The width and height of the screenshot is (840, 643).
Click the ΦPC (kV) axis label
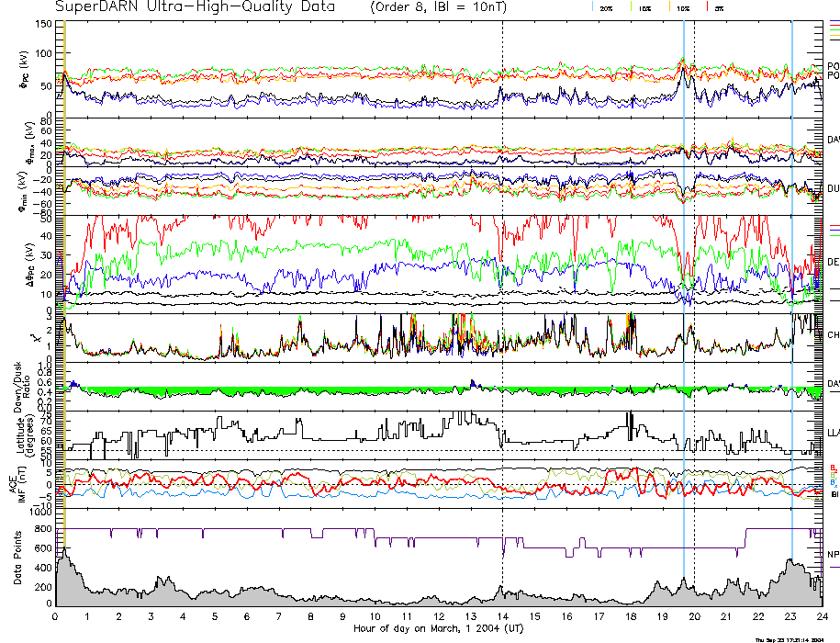(25, 69)
